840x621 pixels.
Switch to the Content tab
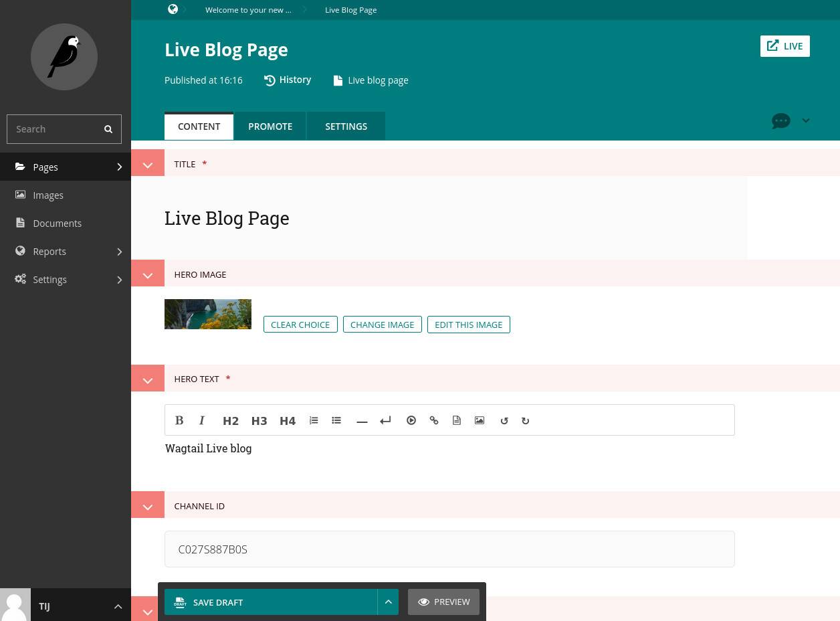click(x=199, y=126)
